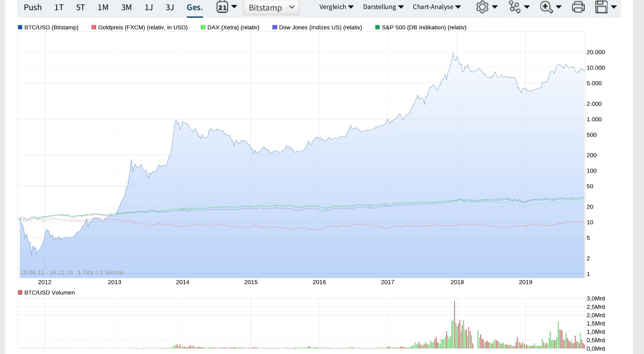
Task: Click the 2013 x-axis year label
Action: tap(114, 282)
